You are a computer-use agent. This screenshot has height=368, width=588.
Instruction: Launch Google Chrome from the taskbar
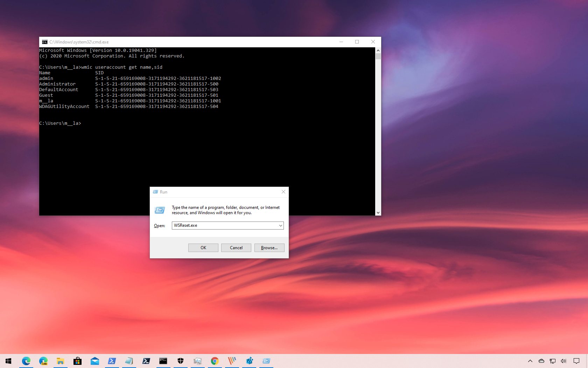coord(215,361)
